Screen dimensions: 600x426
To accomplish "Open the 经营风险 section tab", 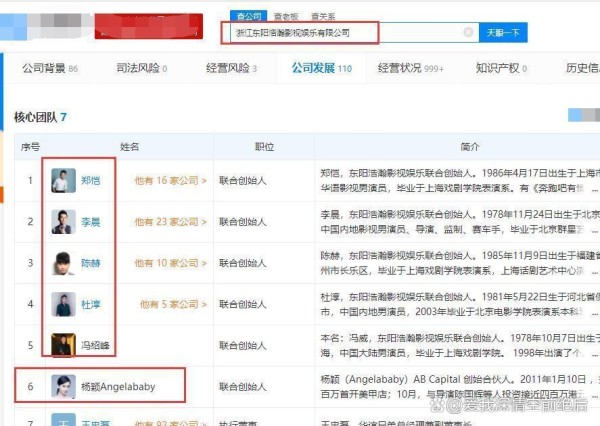I will (231, 69).
